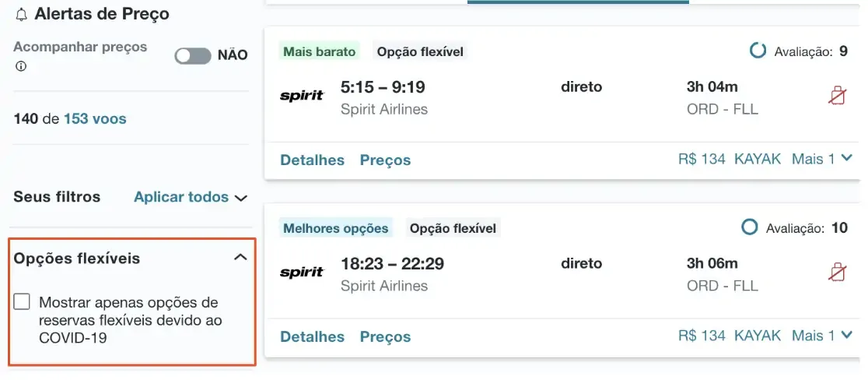Click rating circle icon showing 10
The image size is (868, 380).
point(749,227)
